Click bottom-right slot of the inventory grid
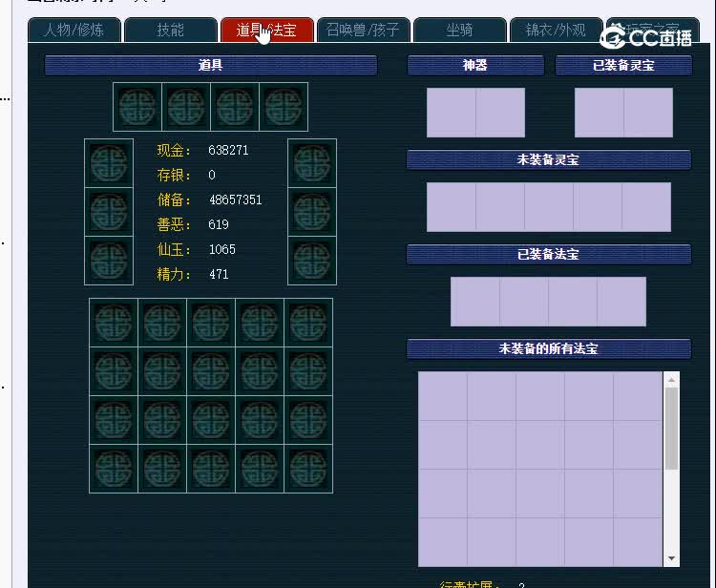The width and height of the screenshot is (716, 588). point(308,469)
